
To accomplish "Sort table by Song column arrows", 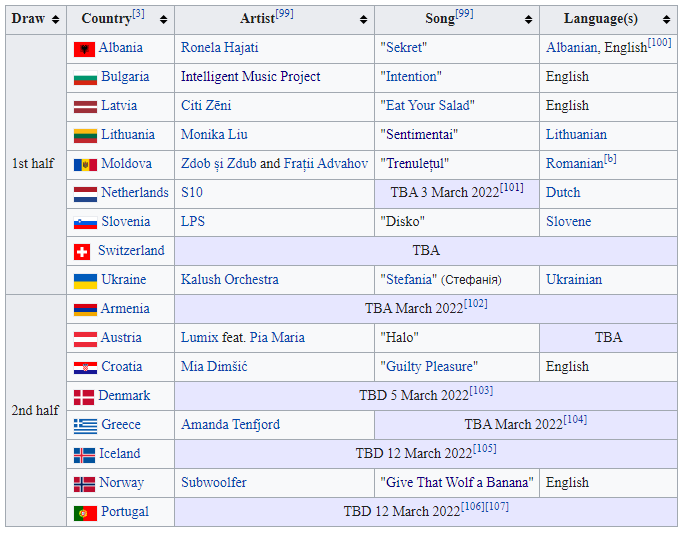I will 528,20.
